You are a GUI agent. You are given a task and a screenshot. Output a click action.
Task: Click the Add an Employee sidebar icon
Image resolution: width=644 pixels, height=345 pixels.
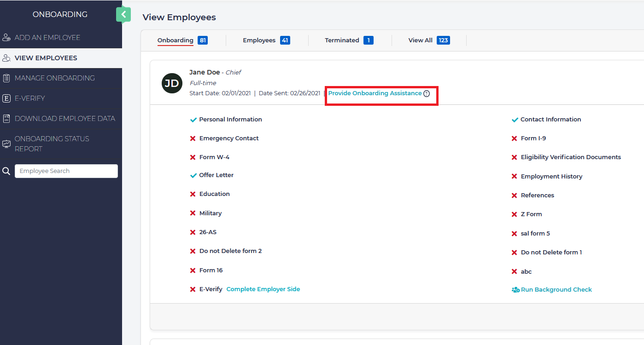(x=6, y=38)
